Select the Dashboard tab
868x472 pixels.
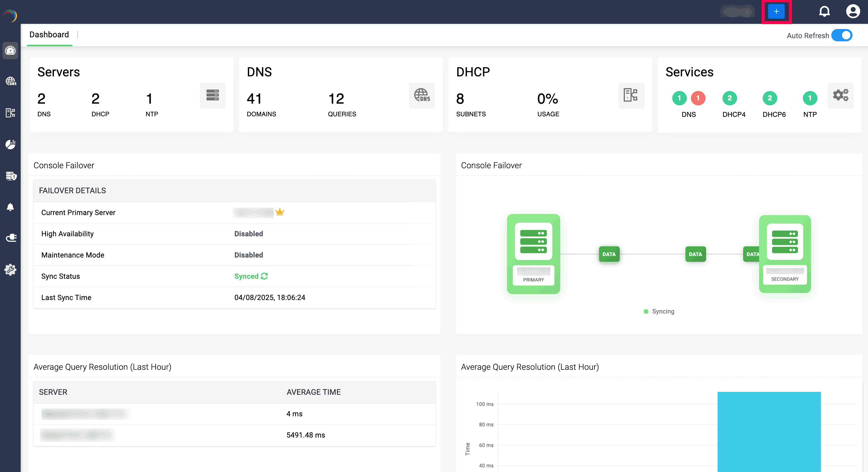49,35
